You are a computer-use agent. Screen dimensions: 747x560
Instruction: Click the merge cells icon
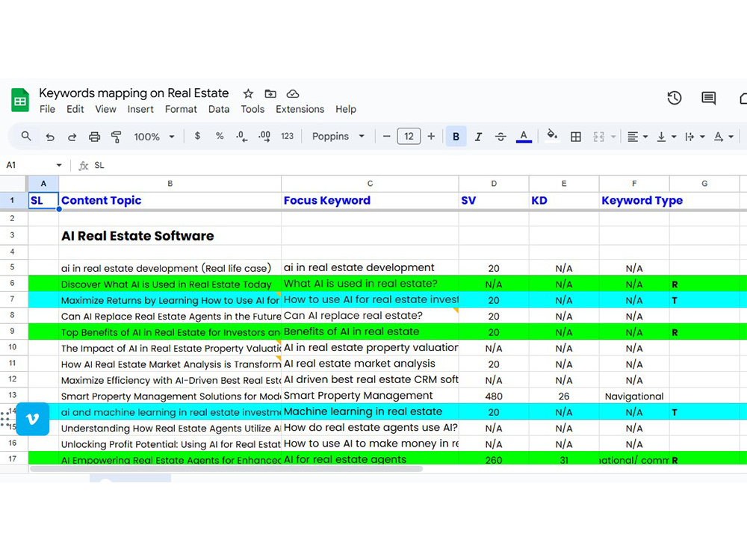coord(599,137)
